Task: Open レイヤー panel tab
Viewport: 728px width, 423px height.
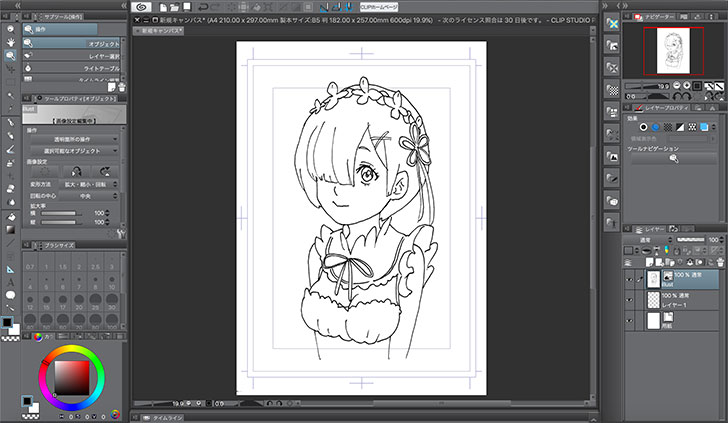Action: click(650, 229)
